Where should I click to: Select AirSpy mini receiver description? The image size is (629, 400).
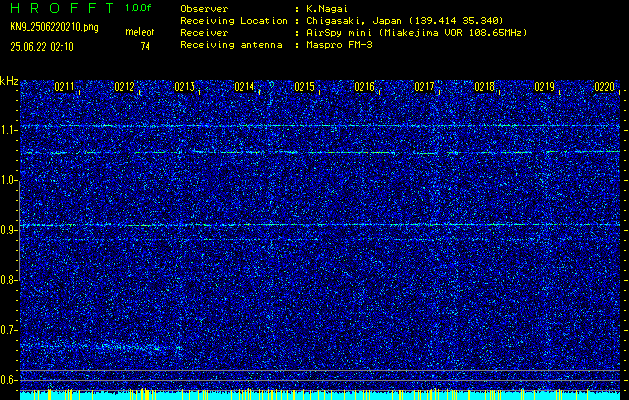417,33
